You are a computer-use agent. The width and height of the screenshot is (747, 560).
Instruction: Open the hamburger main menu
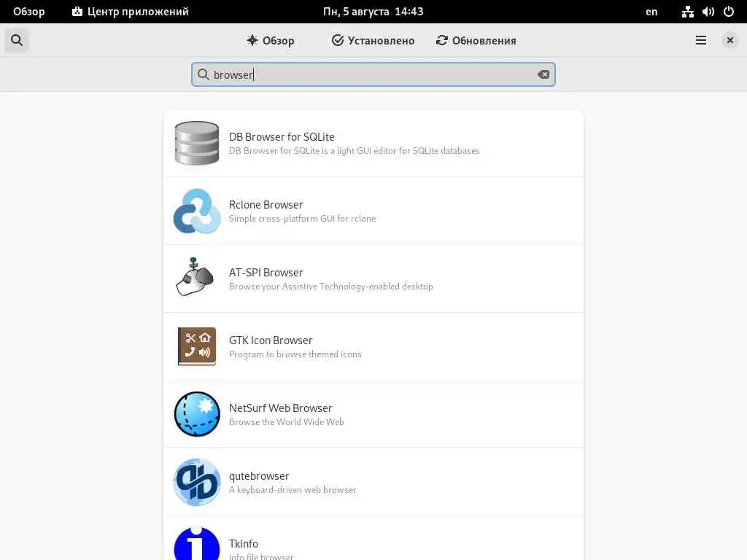pos(701,41)
